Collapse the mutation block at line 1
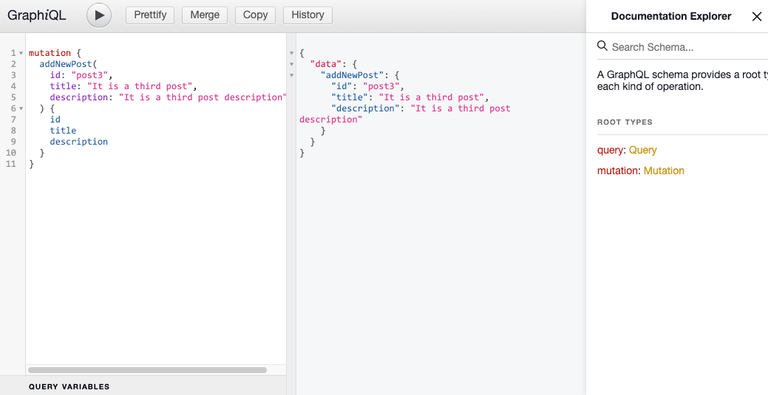The height and width of the screenshot is (395, 768). (21, 53)
